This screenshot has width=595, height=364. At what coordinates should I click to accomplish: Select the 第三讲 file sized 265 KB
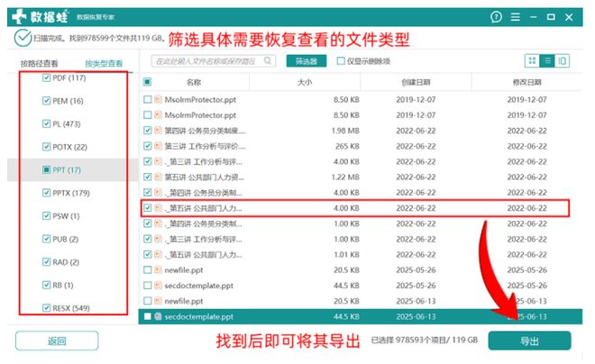tap(205, 146)
